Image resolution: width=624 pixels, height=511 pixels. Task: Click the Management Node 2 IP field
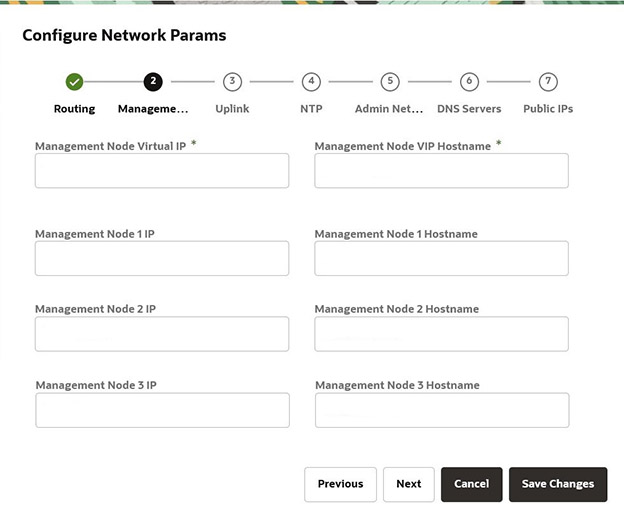click(x=162, y=334)
